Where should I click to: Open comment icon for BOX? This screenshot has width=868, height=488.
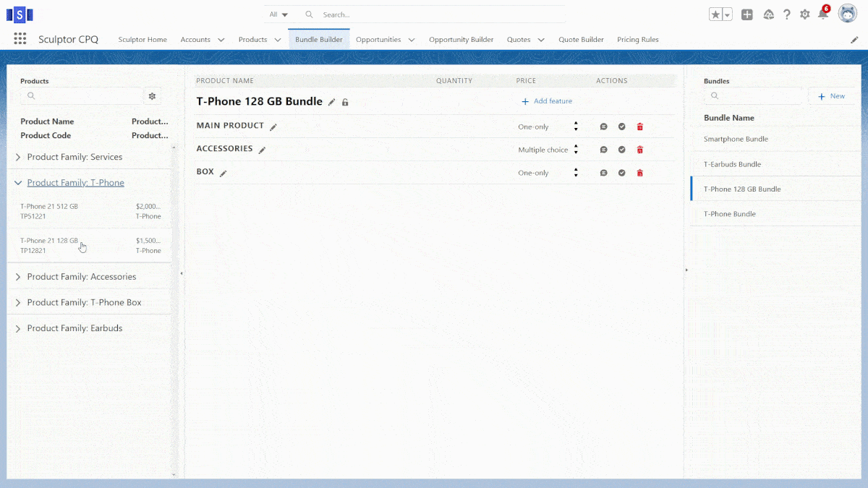coord(603,173)
